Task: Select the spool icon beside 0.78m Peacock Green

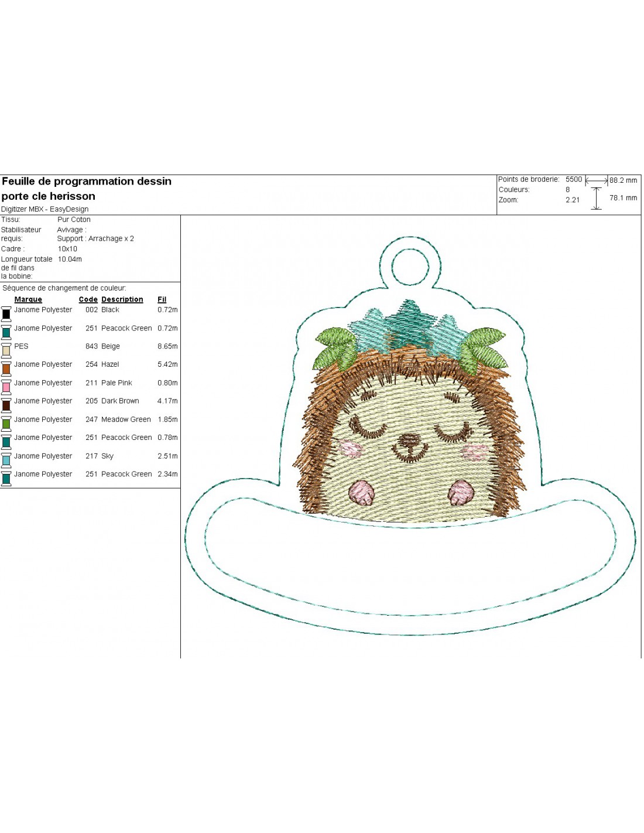Action: (6, 441)
